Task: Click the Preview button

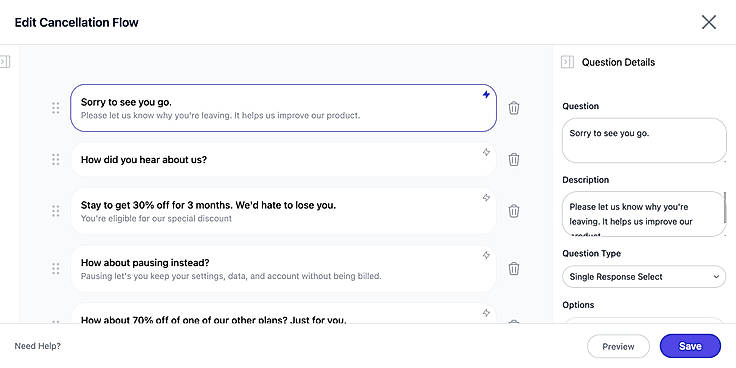Action: [618, 346]
